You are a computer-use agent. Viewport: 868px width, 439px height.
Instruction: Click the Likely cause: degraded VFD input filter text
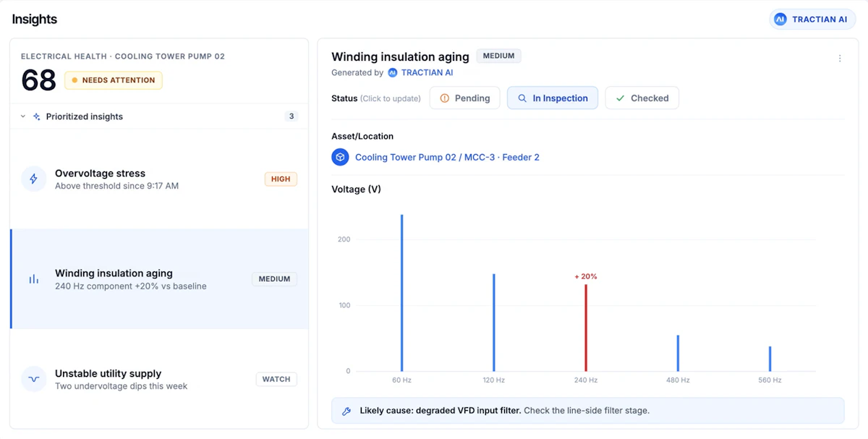point(441,411)
